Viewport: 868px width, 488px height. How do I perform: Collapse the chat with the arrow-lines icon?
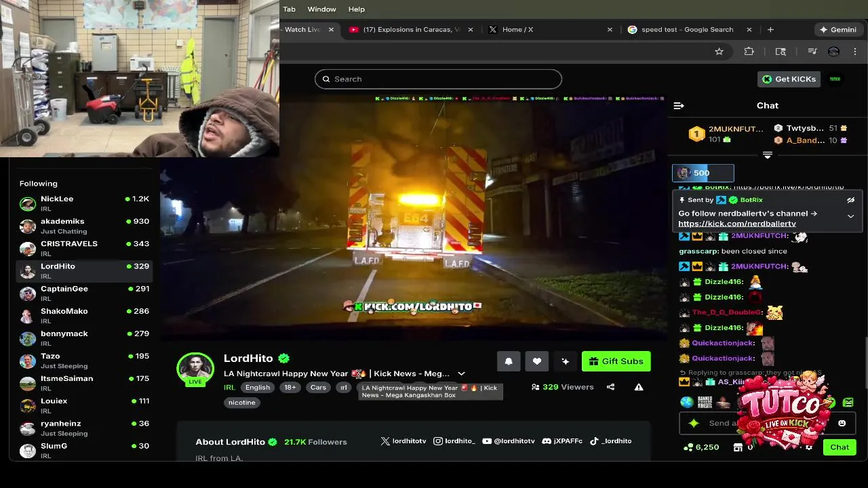click(x=679, y=106)
